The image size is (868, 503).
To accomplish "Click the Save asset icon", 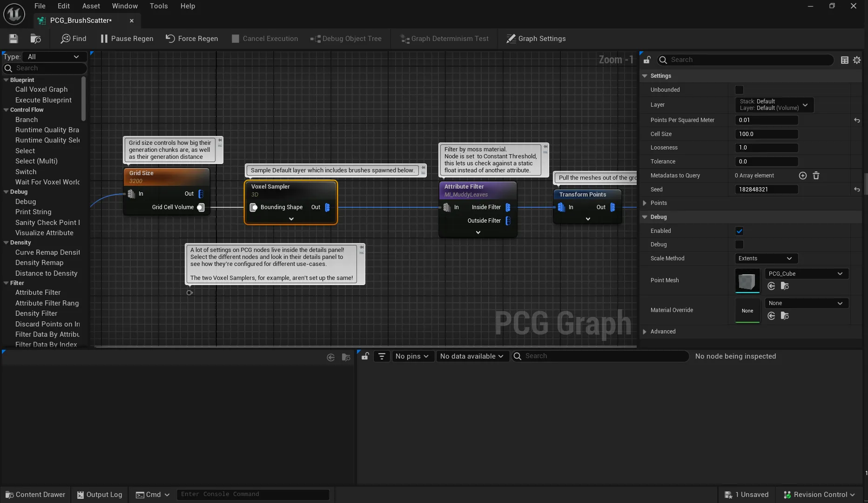I will tap(13, 39).
